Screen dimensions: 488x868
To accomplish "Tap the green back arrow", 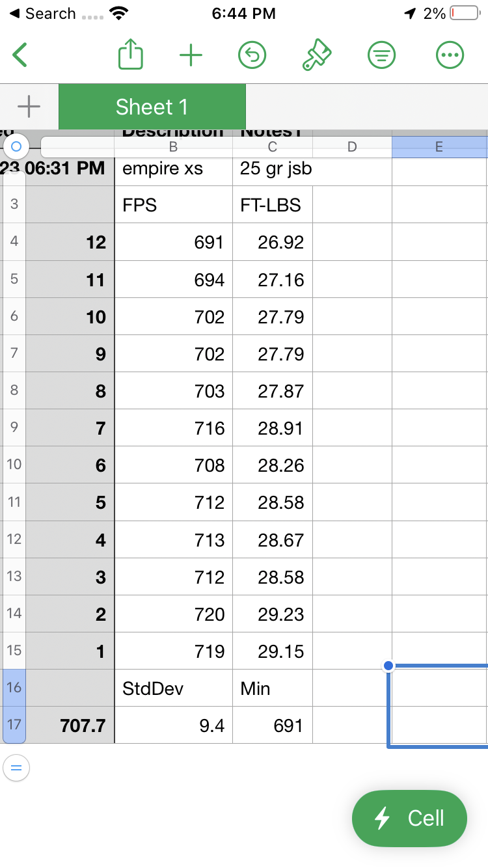I will [20, 55].
